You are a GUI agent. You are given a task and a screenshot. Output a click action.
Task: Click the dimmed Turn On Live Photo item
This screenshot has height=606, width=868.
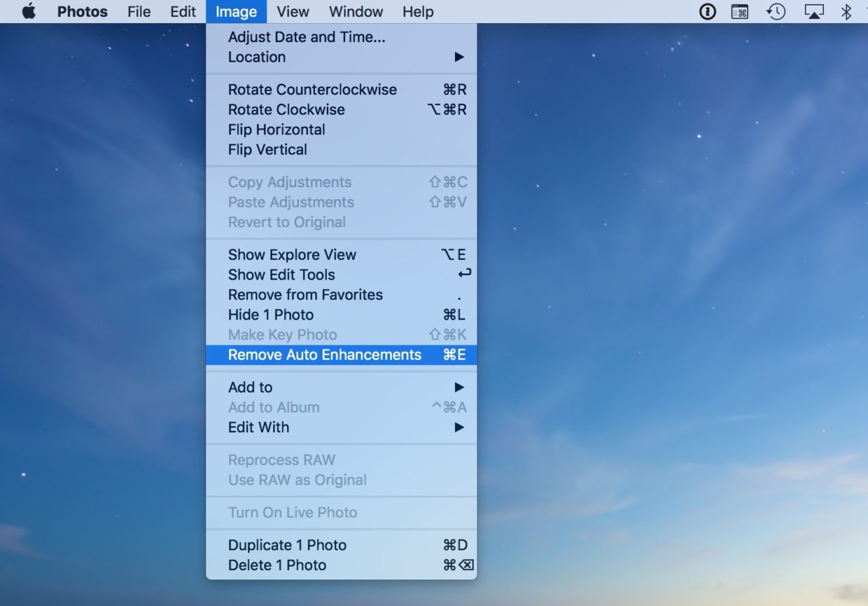tap(341, 512)
